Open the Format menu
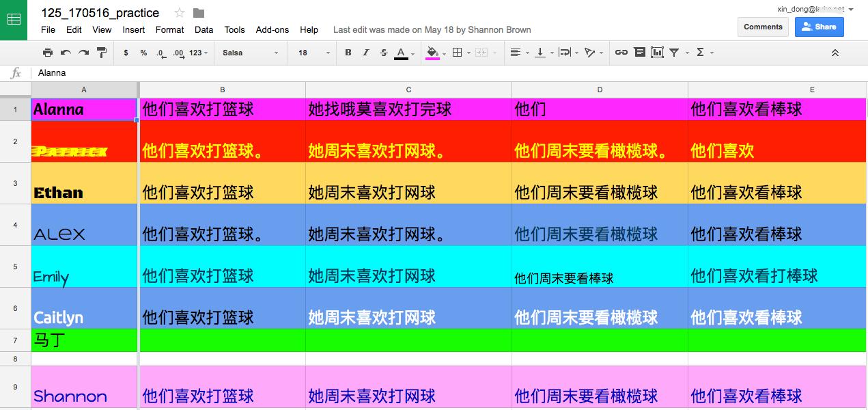The image size is (868, 410). pyautogui.click(x=169, y=29)
